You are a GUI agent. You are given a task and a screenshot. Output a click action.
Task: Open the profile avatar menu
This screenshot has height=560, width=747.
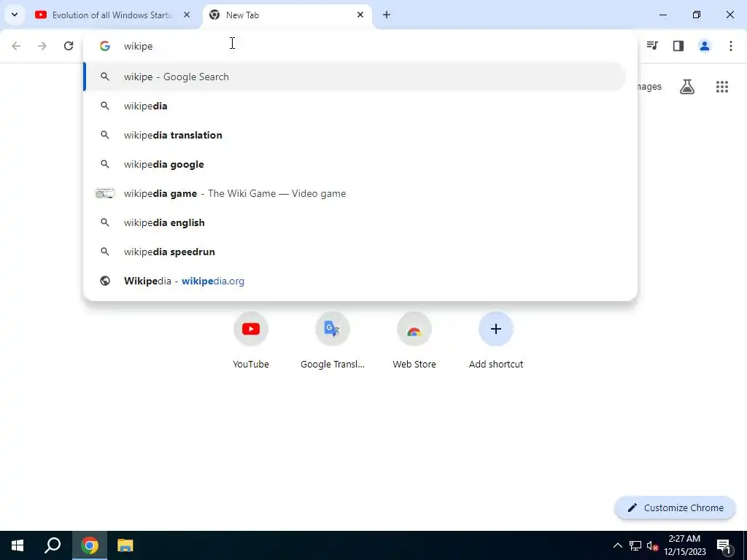(705, 46)
